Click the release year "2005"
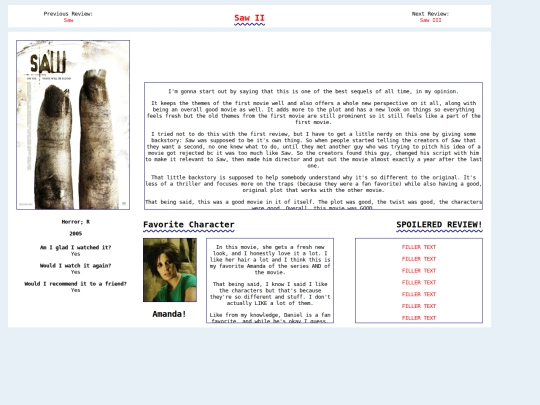 (x=75, y=233)
